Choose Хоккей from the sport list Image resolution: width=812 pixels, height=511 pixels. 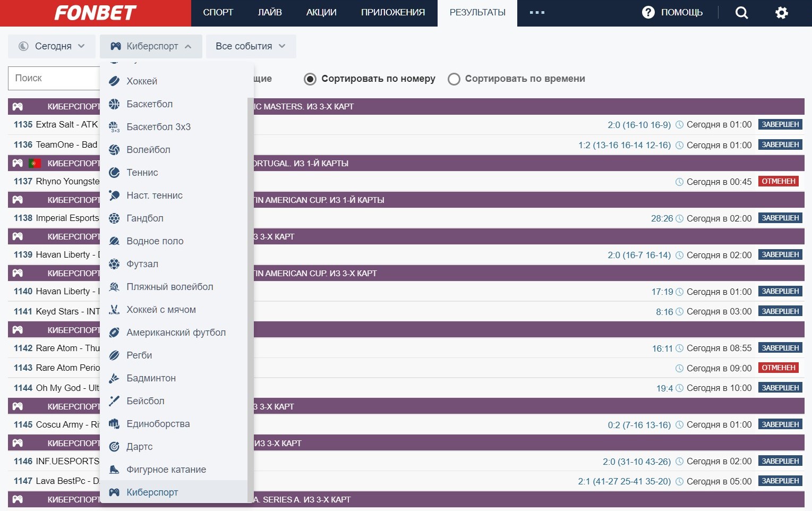(174, 81)
